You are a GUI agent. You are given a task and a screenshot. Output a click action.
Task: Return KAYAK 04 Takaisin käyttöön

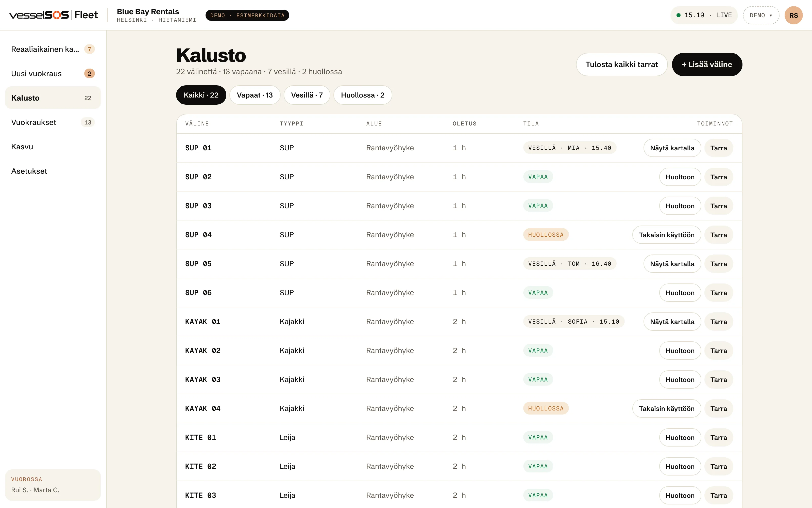tap(666, 408)
